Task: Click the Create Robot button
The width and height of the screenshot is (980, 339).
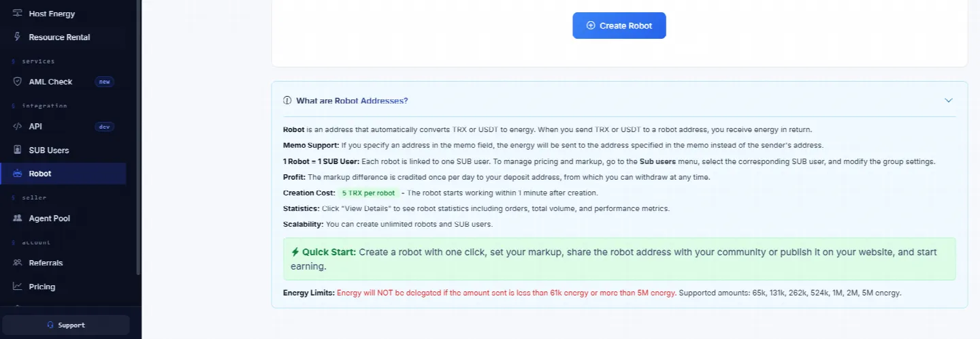Action: point(619,25)
